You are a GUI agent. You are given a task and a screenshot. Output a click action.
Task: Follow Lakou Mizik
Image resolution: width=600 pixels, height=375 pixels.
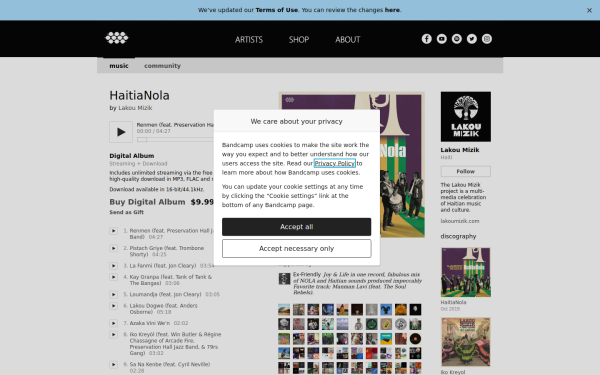point(466,171)
